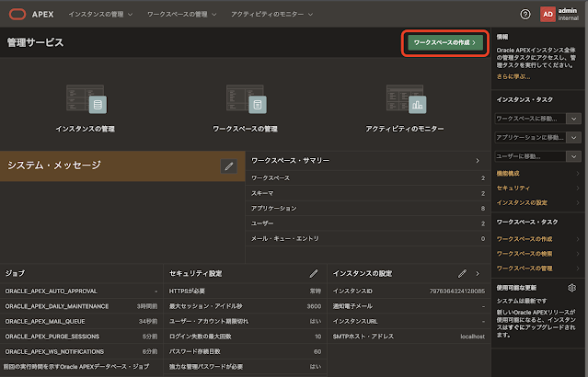Click the ワークスペース・サマリー heading text
588x377 pixels.
pyautogui.click(x=290, y=160)
